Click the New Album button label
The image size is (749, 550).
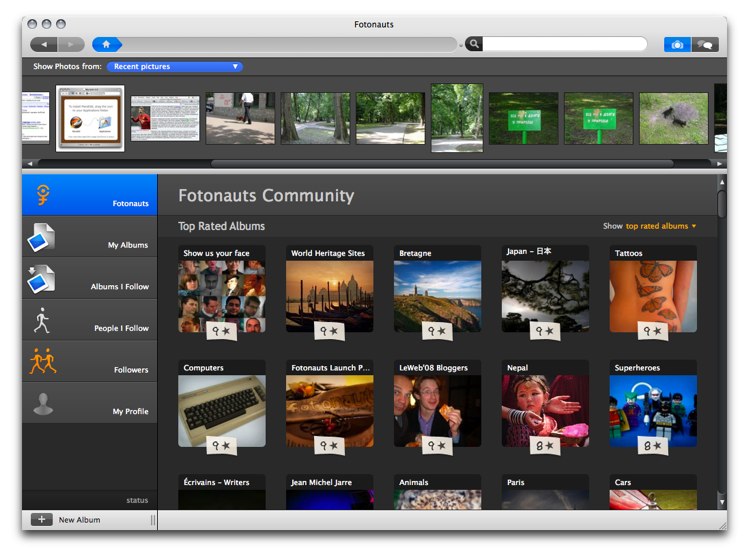pyautogui.click(x=79, y=519)
